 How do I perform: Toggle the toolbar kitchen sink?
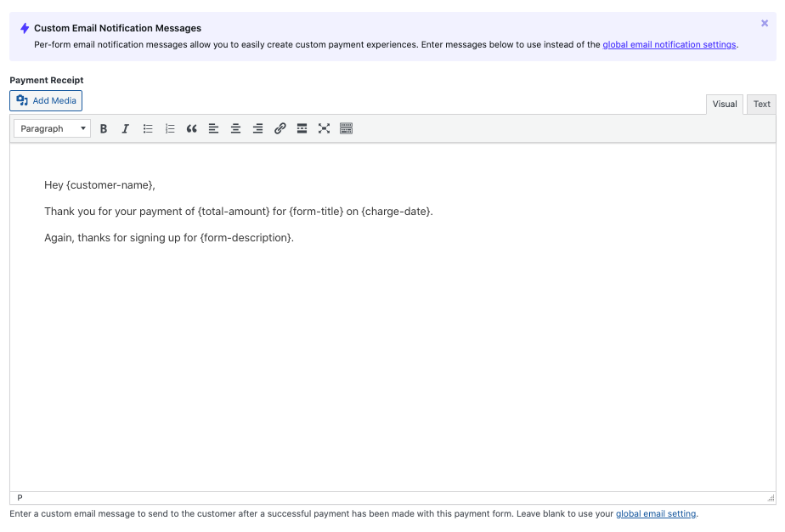[346, 129]
